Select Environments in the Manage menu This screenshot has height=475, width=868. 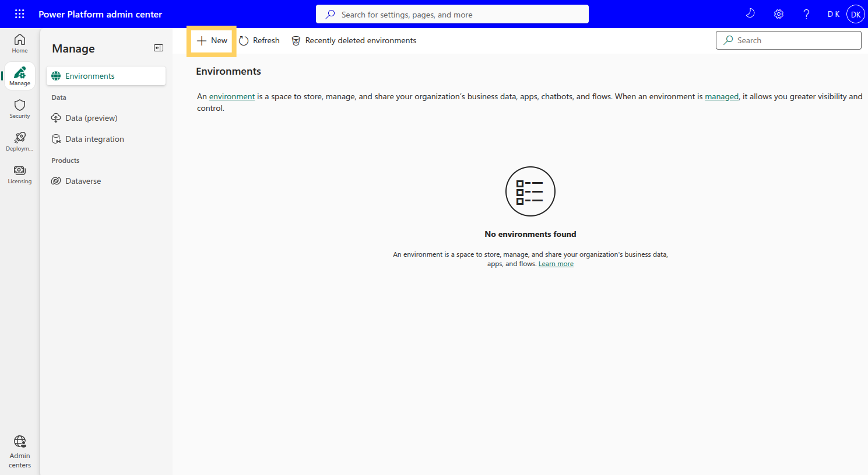(106, 76)
